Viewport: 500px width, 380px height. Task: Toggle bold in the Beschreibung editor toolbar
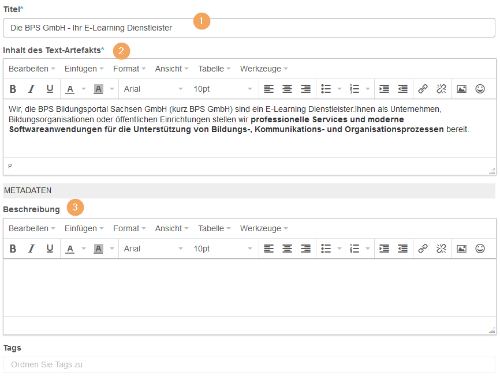(x=13, y=249)
